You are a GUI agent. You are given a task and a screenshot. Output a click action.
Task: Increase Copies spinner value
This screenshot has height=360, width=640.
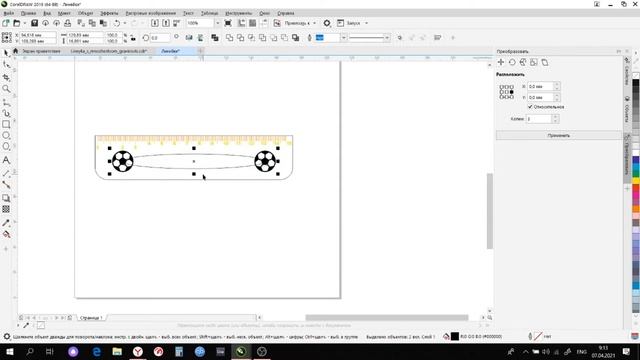[555, 117]
